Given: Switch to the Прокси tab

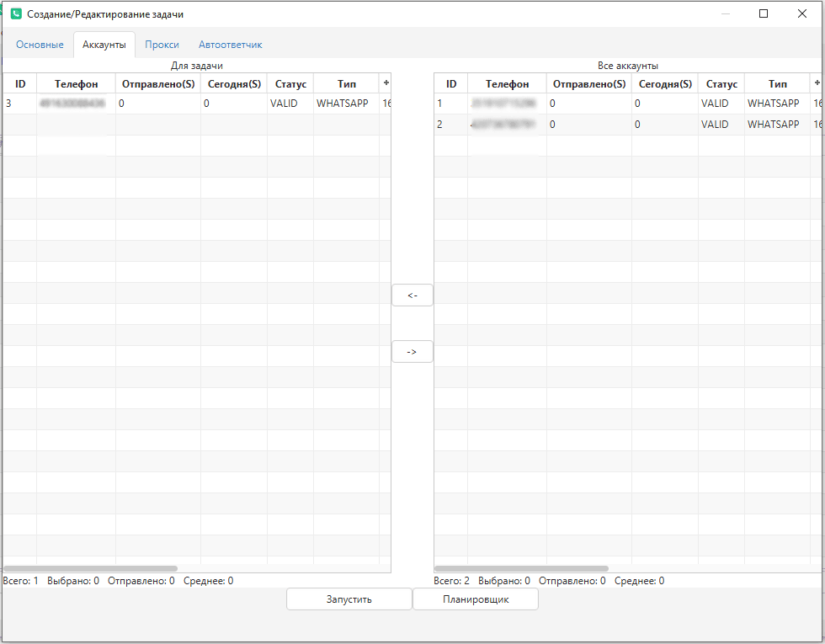Looking at the screenshot, I should pos(162,45).
